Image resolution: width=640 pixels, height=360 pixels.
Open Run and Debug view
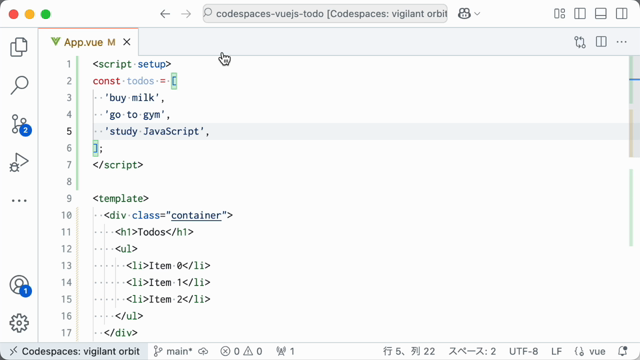coord(19,162)
